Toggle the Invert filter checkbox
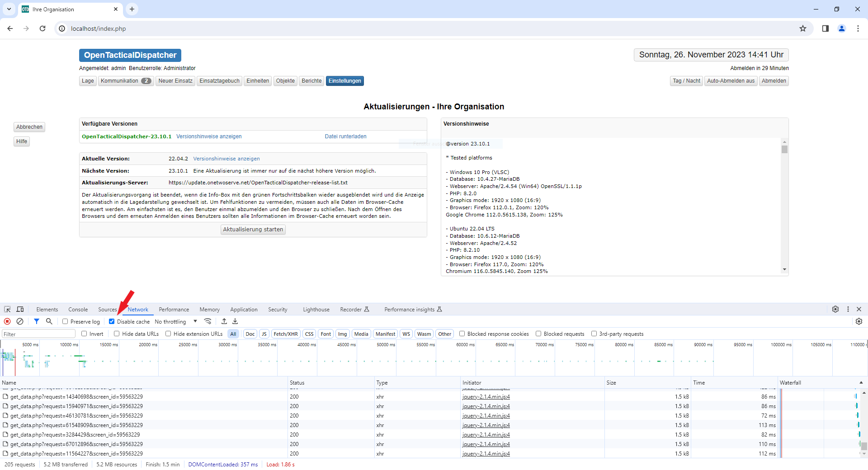 84,334
